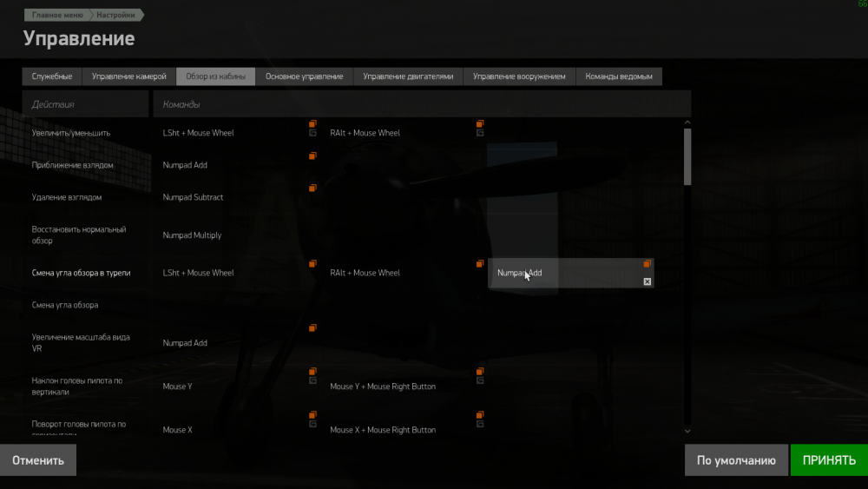Click the Смена угла обзора label

click(x=65, y=305)
